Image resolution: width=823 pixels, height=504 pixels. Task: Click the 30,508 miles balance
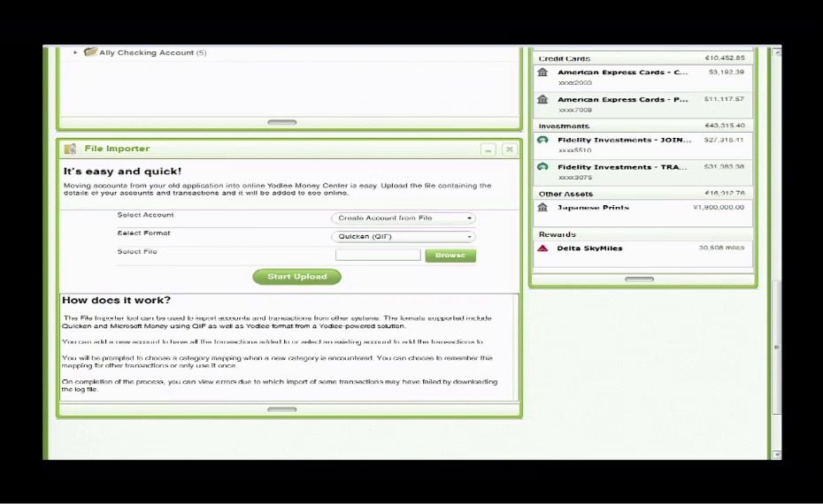pos(721,248)
